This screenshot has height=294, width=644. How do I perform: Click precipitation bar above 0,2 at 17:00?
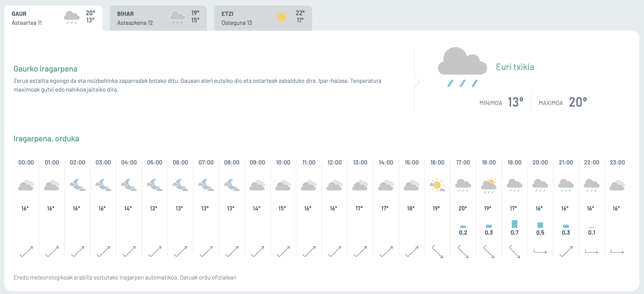click(463, 227)
